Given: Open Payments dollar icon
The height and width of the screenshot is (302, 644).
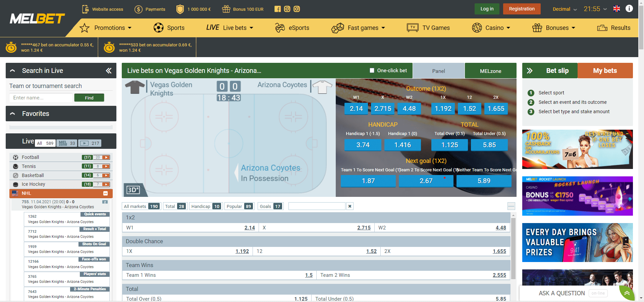Looking at the screenshot, I should 139,9.
